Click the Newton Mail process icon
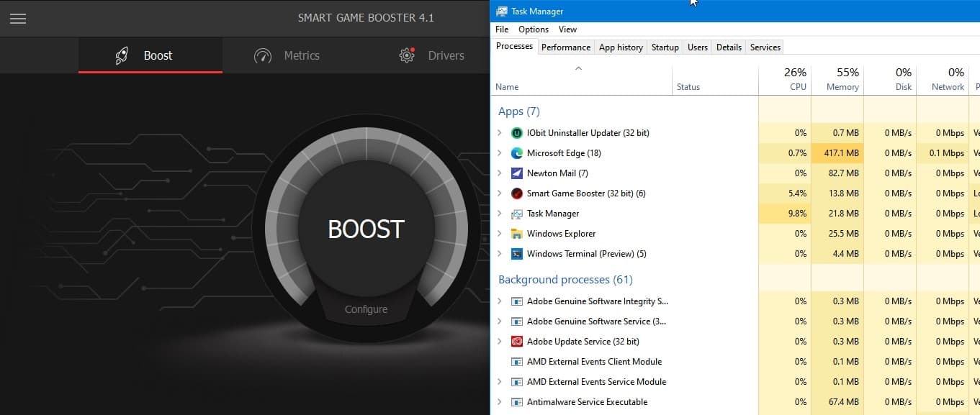The image size is (980, 415). point(516,173)
